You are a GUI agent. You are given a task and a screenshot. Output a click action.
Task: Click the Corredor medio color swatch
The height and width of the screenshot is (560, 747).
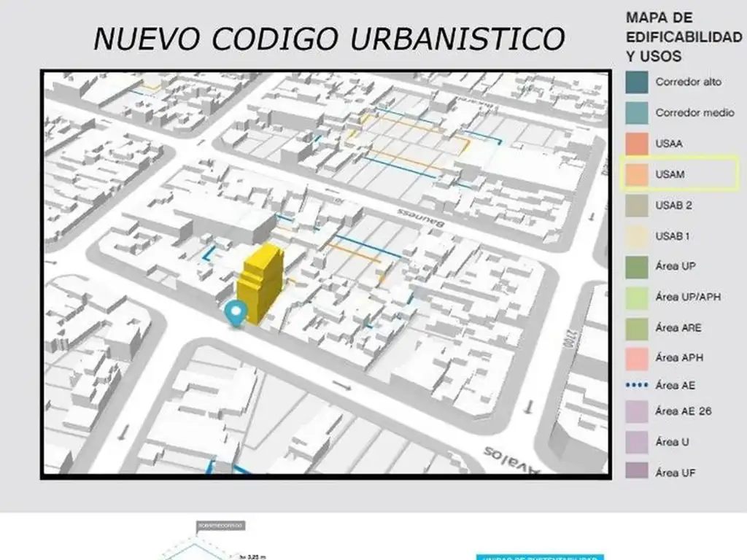pos(635,113)
